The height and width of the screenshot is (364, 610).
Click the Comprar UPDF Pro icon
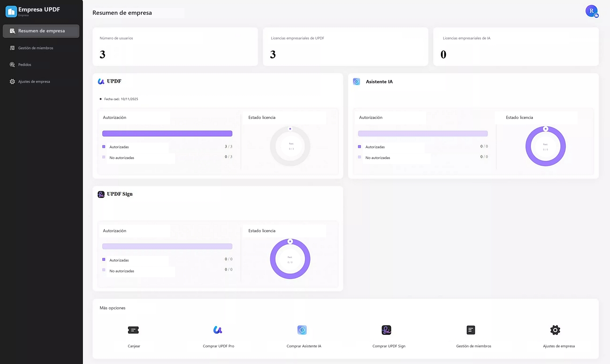(x=218, y=330)
